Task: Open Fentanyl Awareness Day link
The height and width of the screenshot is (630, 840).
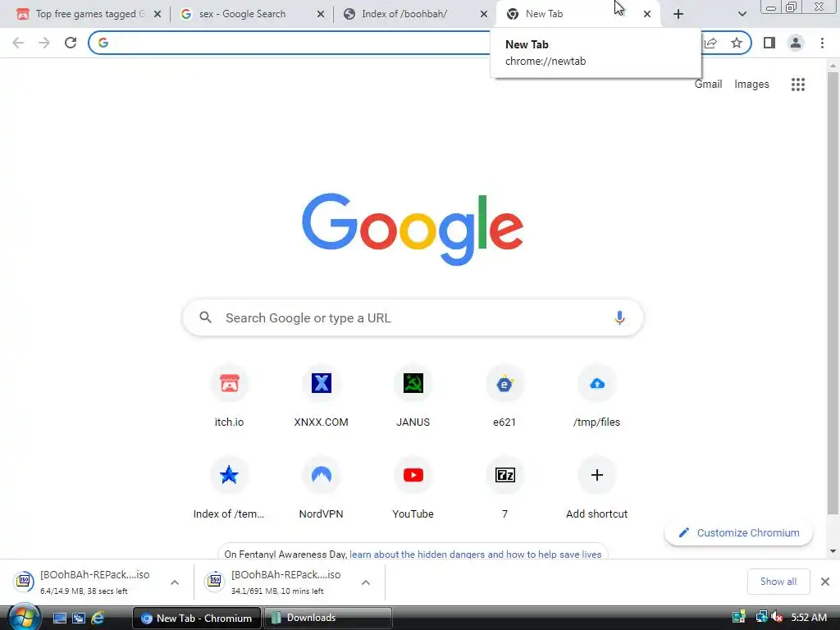Action: coord(475,554)
